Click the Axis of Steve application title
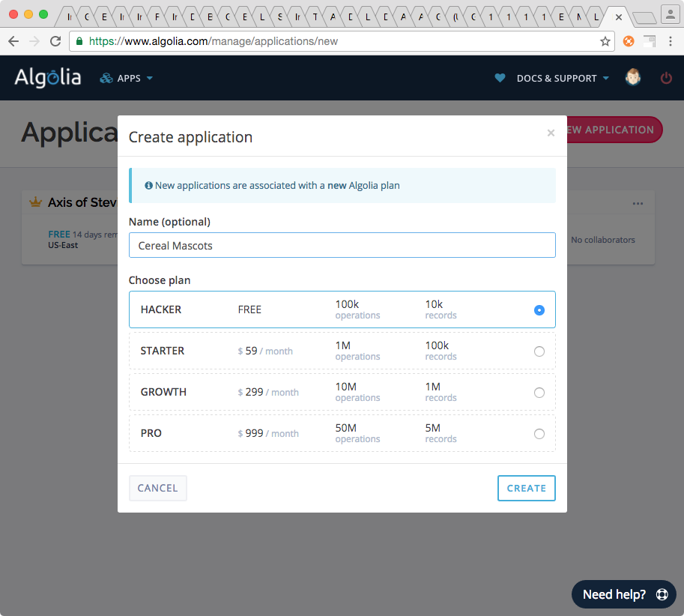The height and width of the screenshot is (616, 684). 82,202
